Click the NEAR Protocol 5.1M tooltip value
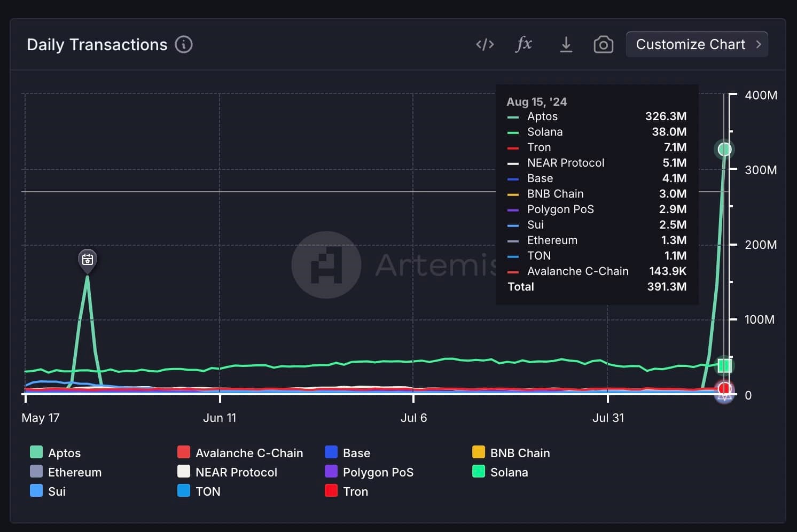The height and width of the screenshot is (532, 797). 675,162
